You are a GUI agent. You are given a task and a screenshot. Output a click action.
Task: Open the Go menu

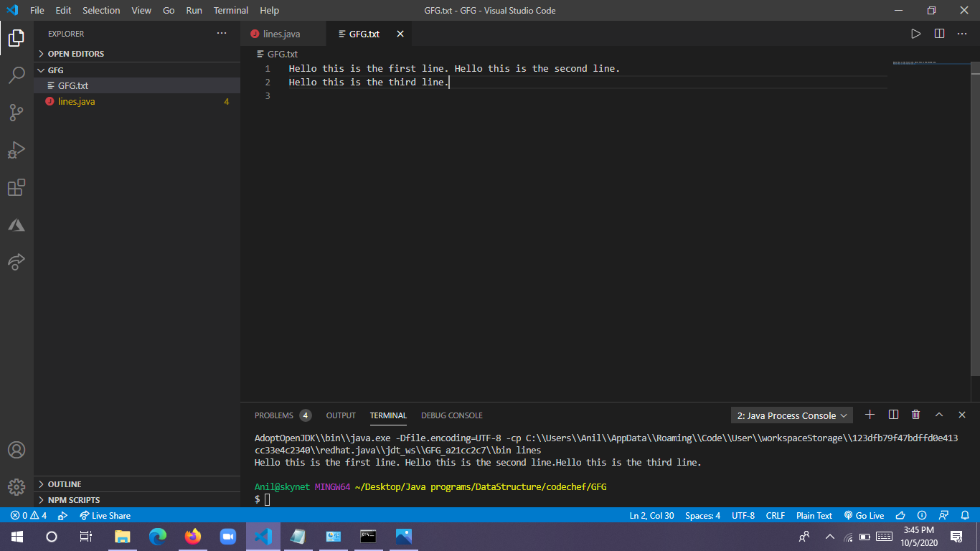click(x=169, y=10)
